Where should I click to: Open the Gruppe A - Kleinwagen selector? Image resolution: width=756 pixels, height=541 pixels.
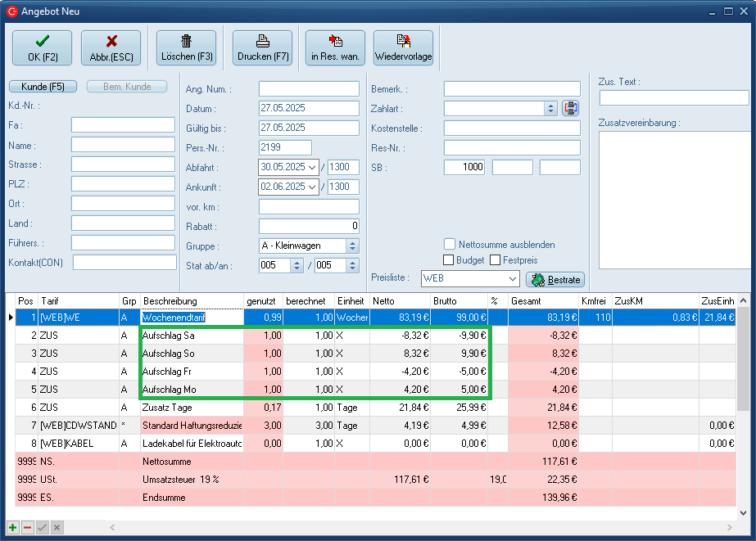point(352,246)
